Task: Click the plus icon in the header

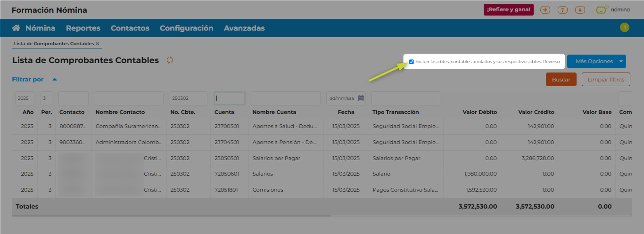Action: click(545, 10)
